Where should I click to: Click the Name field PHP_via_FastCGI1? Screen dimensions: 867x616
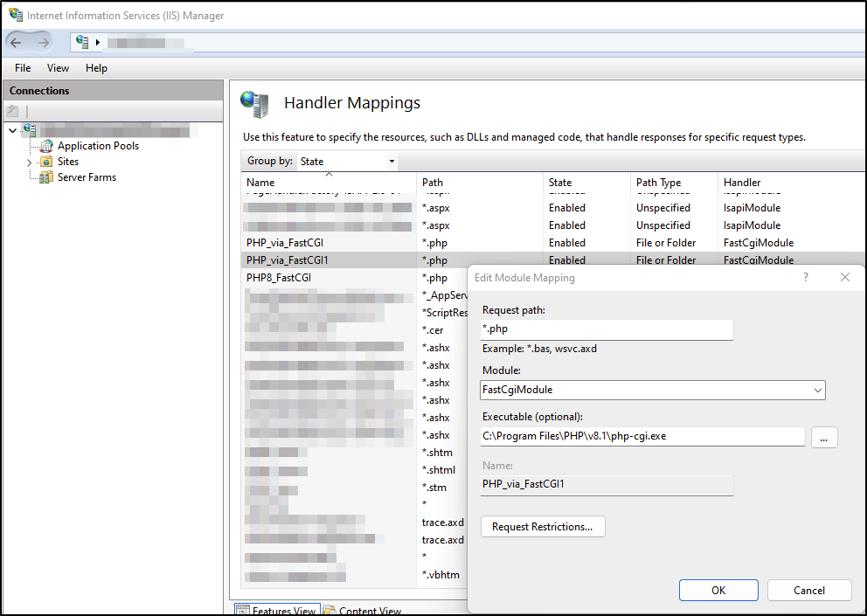pos(607,485)
